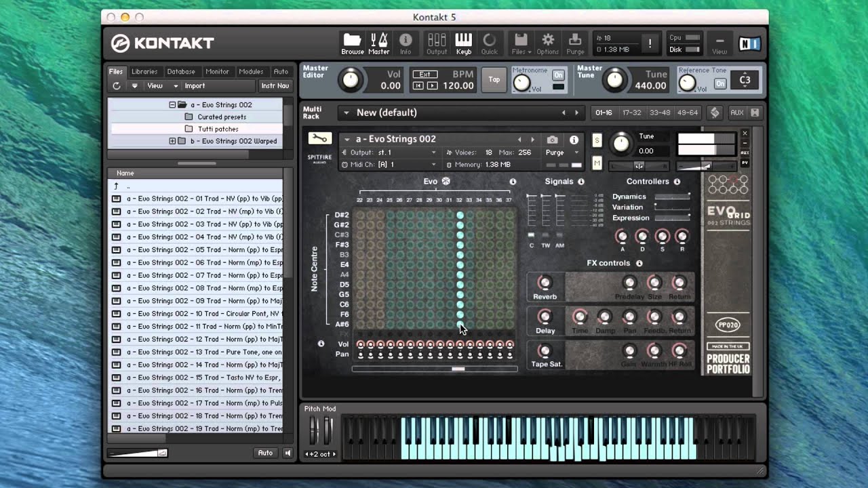This screenshot has width=868, height=488.
Task: Open info icon next to Signals
Action: [581, 182]
